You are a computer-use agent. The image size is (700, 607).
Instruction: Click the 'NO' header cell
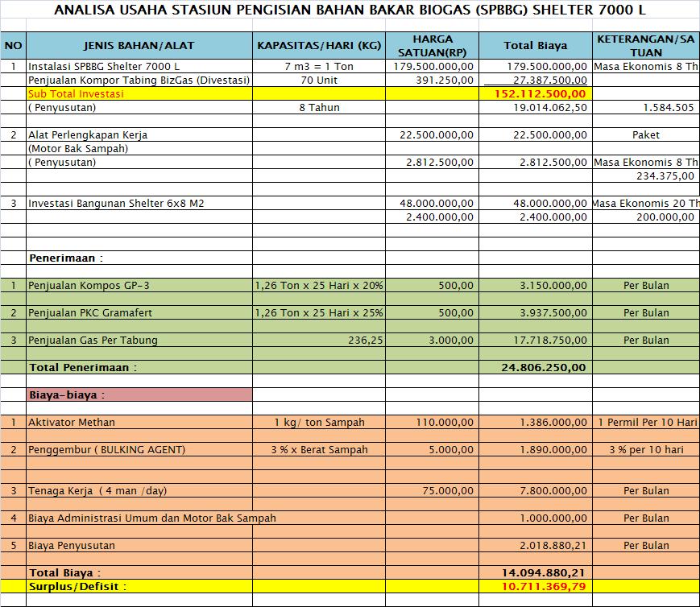tap(14, 46)
